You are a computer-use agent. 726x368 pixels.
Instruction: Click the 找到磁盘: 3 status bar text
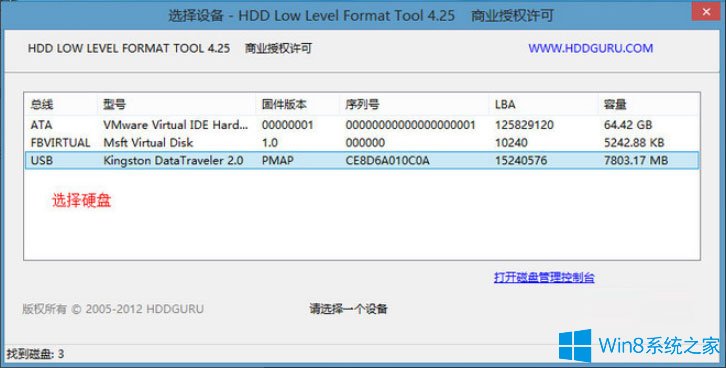(35, 355)
